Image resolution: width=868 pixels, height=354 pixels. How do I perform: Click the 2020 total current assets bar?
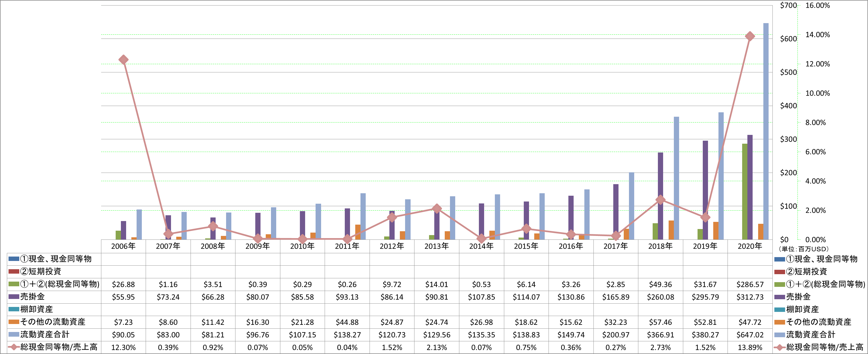[x=766, y=131]
